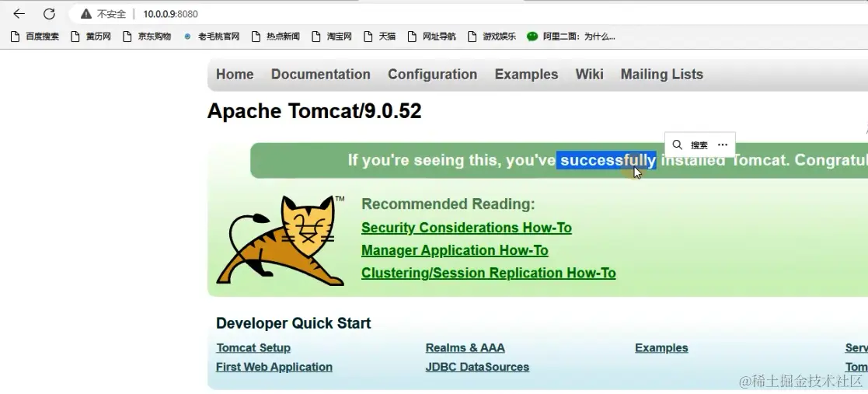868x394 pixels.
Task: Open Clustering/Session Replication How-To link
Action: pyautogui.click(x=489, y=273)
